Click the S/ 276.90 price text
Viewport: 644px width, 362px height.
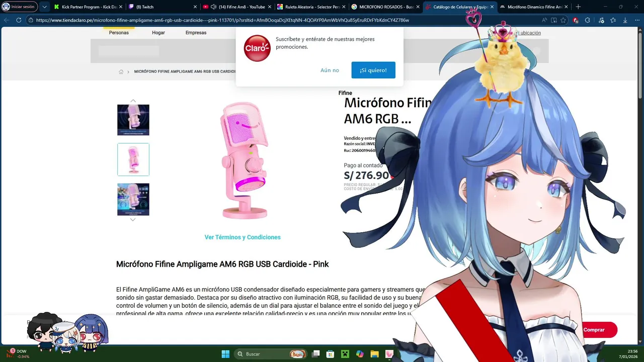coord(366,175)
